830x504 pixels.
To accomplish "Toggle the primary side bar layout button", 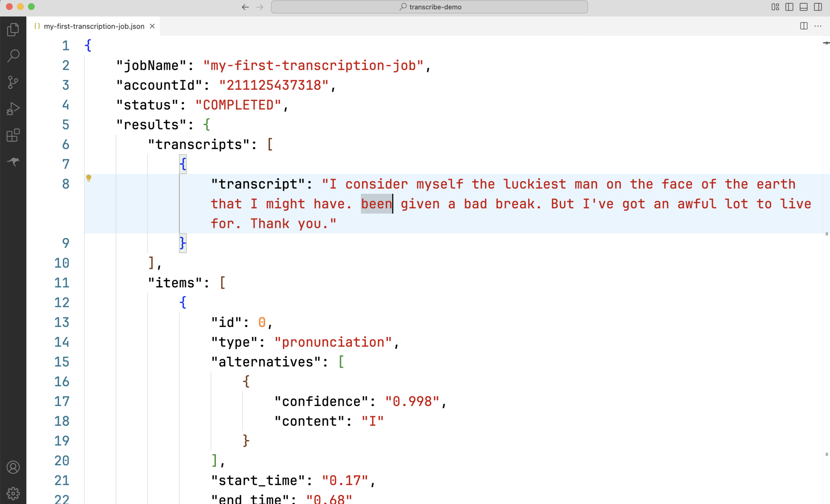I will (x=789, y=7).
